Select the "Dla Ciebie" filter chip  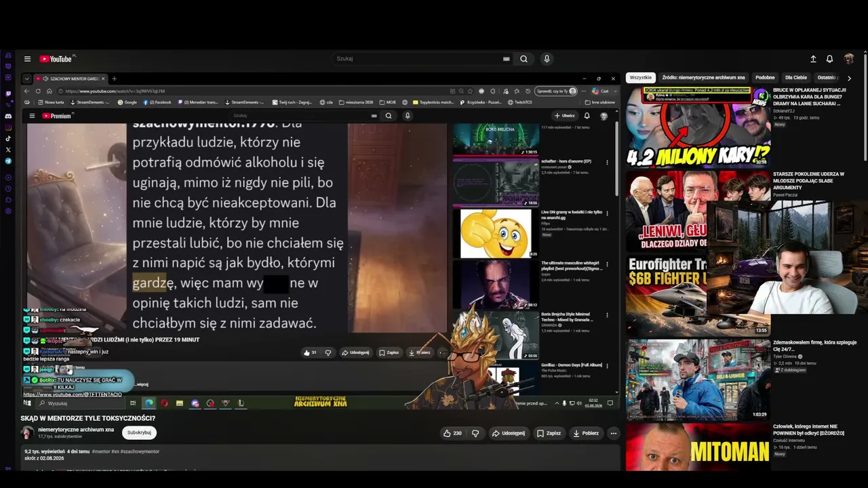pyautogui.click(x=796, y=78)
